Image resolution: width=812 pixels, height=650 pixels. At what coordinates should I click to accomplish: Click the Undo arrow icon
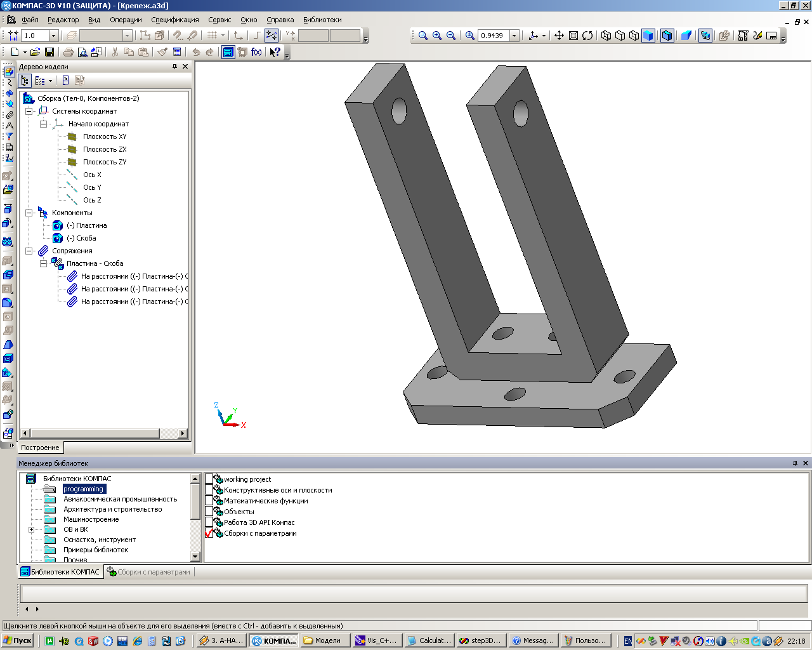(x=196, y=52)
